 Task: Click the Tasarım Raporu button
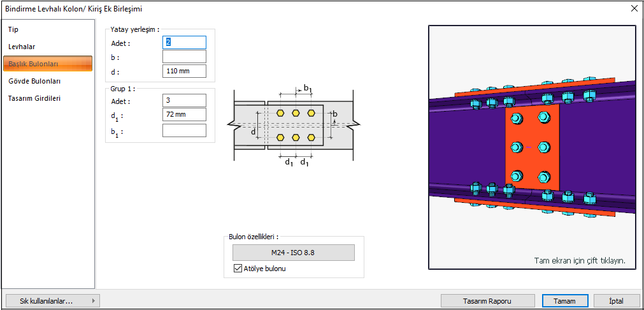(x=488, y=301)
